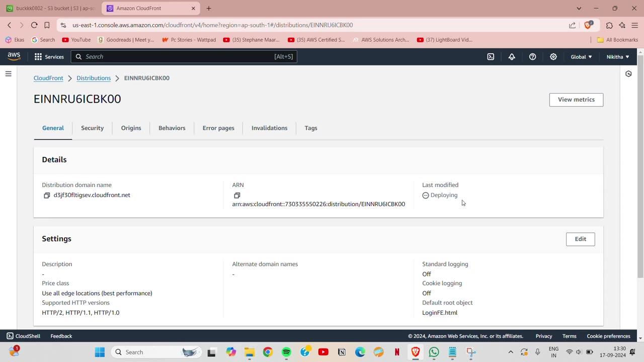Click the Edit settings button

[x=581, y=239]
